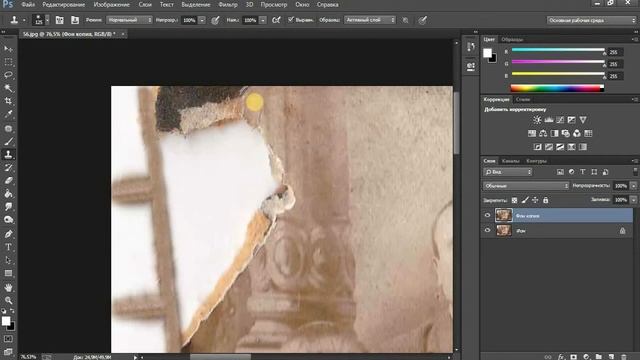Select the Rectangular Marquee tool

click(8, 62)
